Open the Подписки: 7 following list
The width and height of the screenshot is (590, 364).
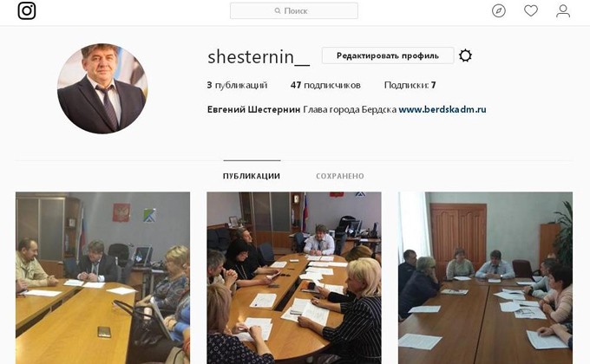pos(410,85)
